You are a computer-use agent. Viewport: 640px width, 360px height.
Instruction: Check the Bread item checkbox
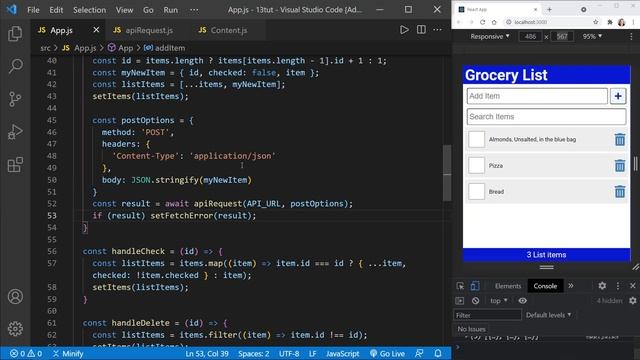click(x=476, y=191)
